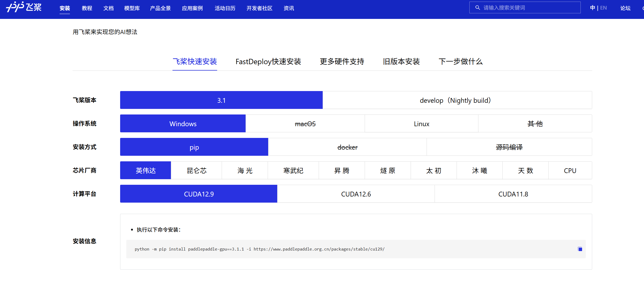Select CUDA11.8 compute platform
Screen dimensions: 644x287
point(513,194)
